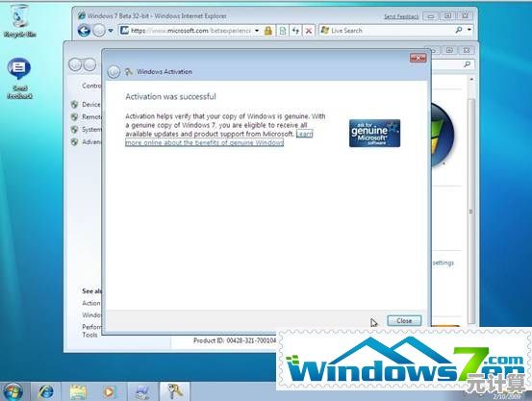Click the Advanced settings shield icon
This screenshot has height=401, width=532.
(x=75, y=141)
